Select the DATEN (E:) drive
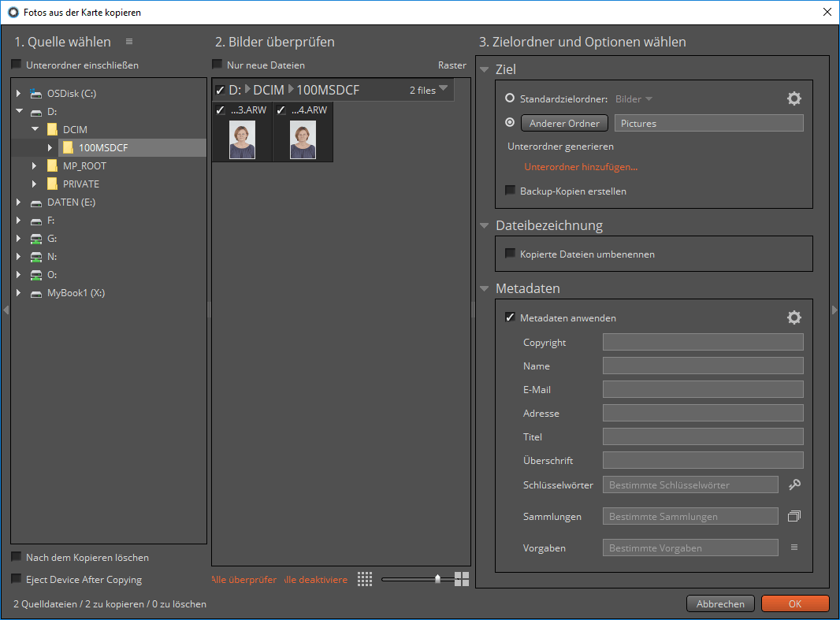 tap(71, 202)
